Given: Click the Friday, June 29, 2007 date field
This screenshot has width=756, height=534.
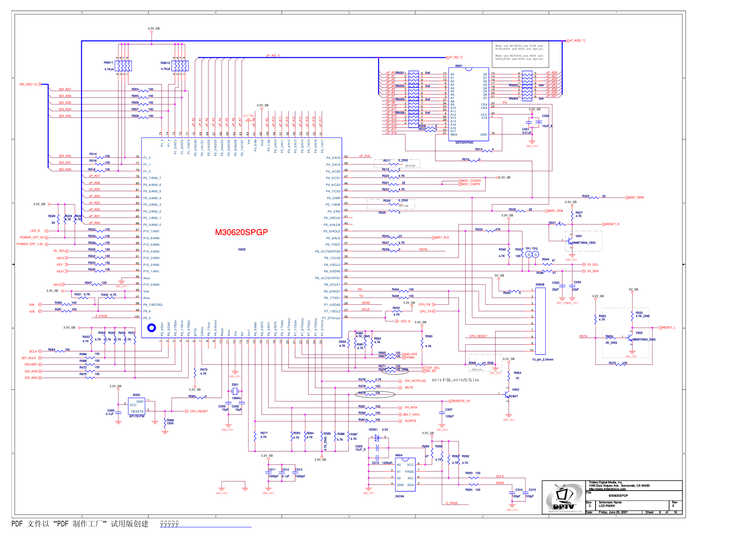Looking at the screenshot, I should click(x=613, y=512).
